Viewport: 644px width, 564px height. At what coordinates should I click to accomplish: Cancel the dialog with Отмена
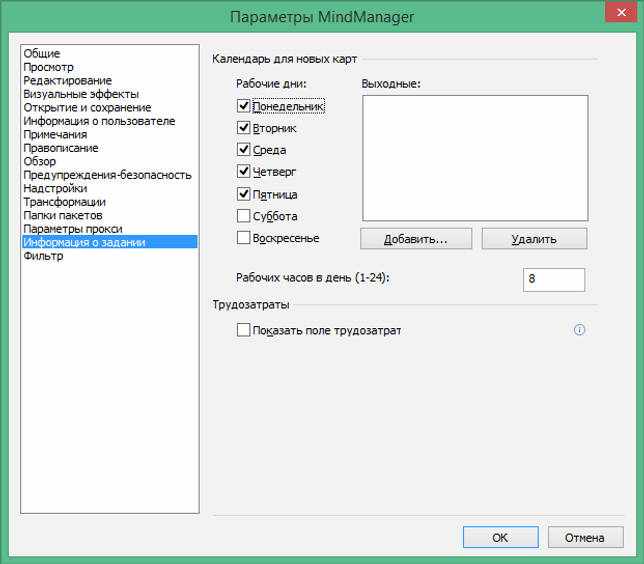click(x=585, y=537)
